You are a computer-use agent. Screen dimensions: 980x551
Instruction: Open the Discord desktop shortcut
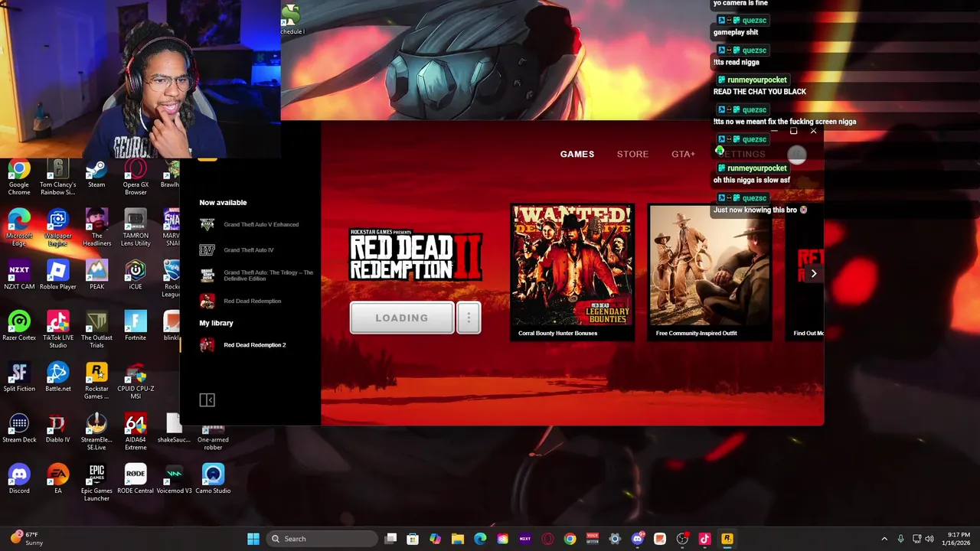coord(19,480)
